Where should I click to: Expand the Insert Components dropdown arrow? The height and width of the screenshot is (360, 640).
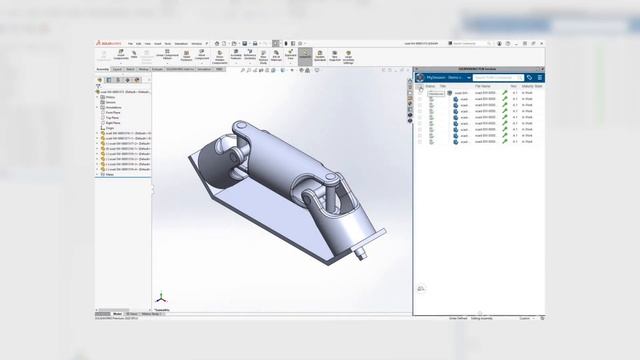[121, 63]
